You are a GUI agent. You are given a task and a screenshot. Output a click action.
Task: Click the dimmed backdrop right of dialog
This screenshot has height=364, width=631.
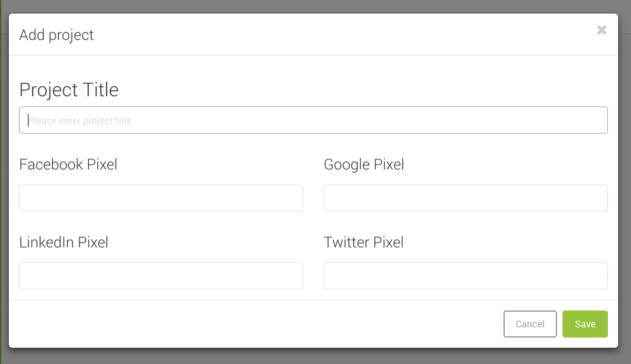625,183
